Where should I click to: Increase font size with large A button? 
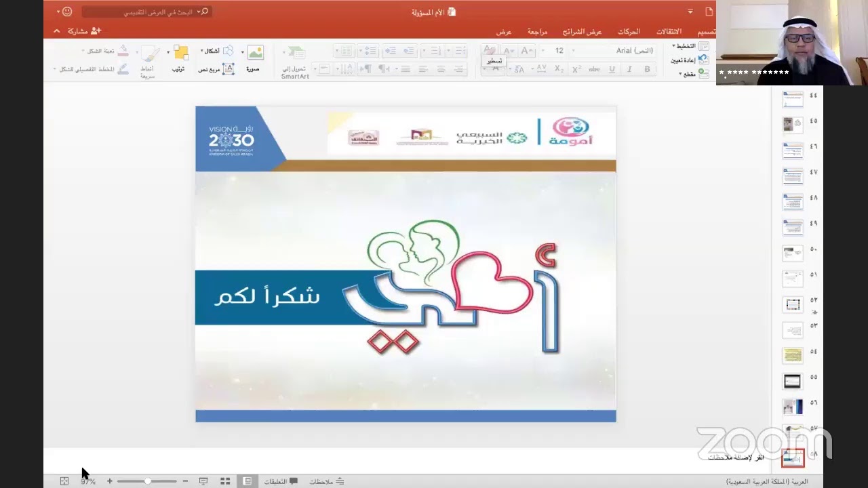pyautogui.click(x=527, y=51)
